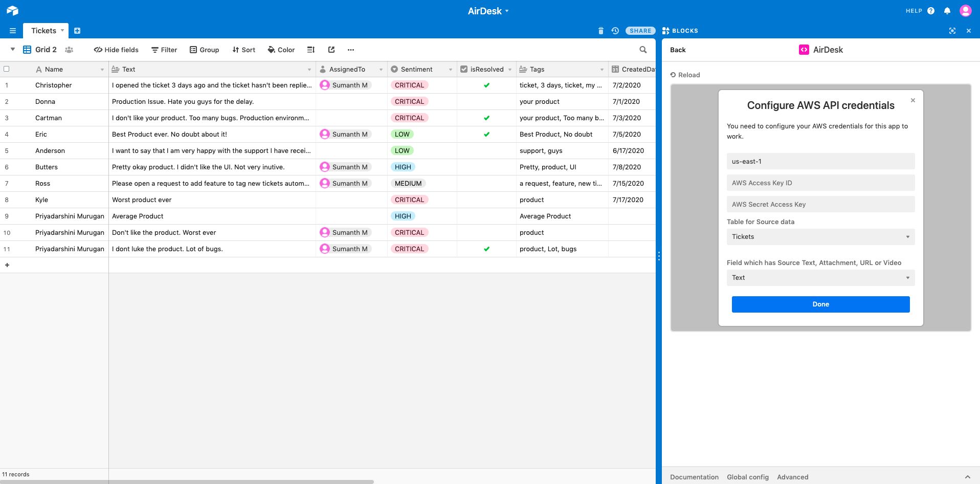
Task: Toggle isResolved for the Cartman row
Action: [x=486, y=118]
